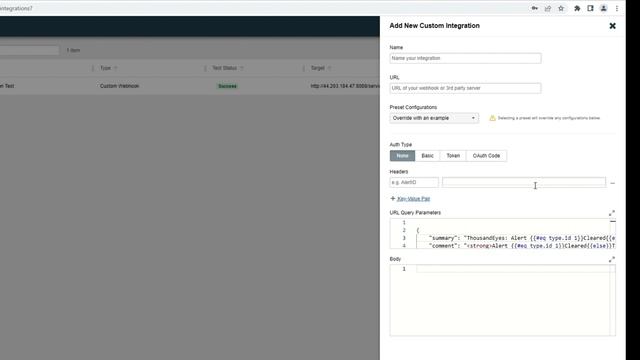Click the target URL cell in the table
The image size is (640, 360).
click(345, 86)
